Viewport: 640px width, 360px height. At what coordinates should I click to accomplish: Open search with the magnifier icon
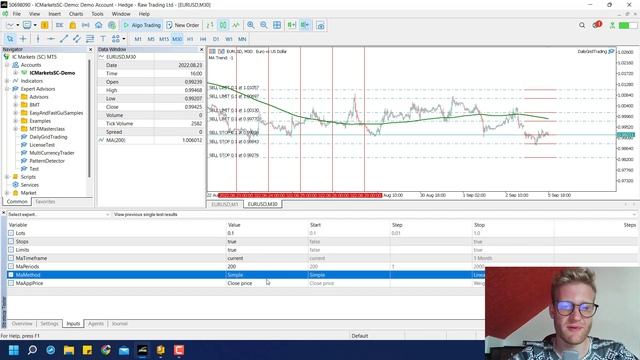tap(582, 25)
